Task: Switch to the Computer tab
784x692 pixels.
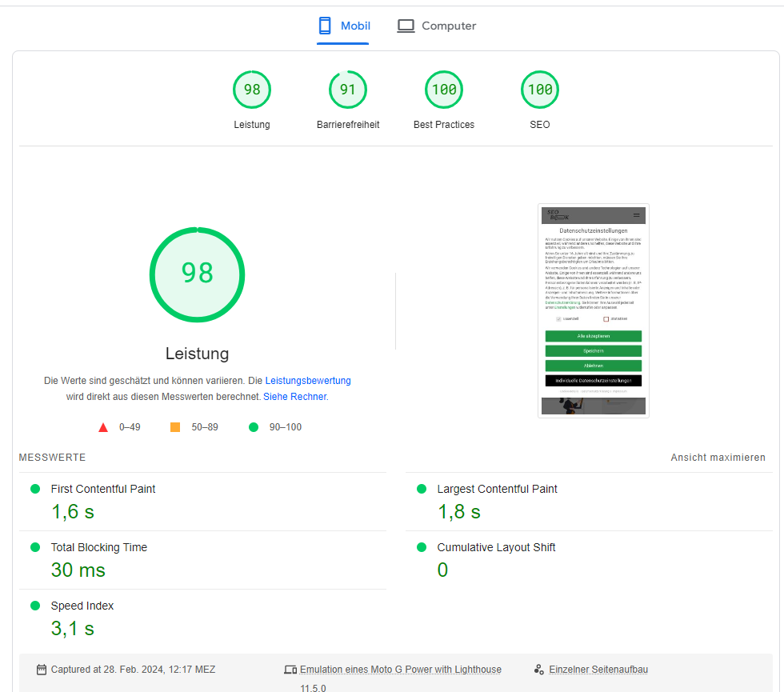Action: click(x=436, y=25)
